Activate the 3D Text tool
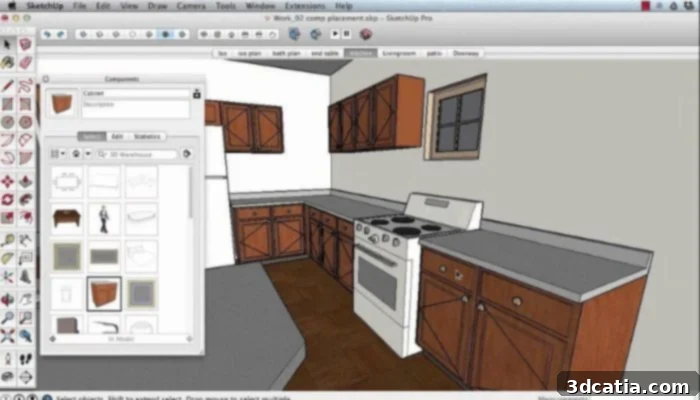The width and height of the screenshot is (700, 400). point(25,276)
